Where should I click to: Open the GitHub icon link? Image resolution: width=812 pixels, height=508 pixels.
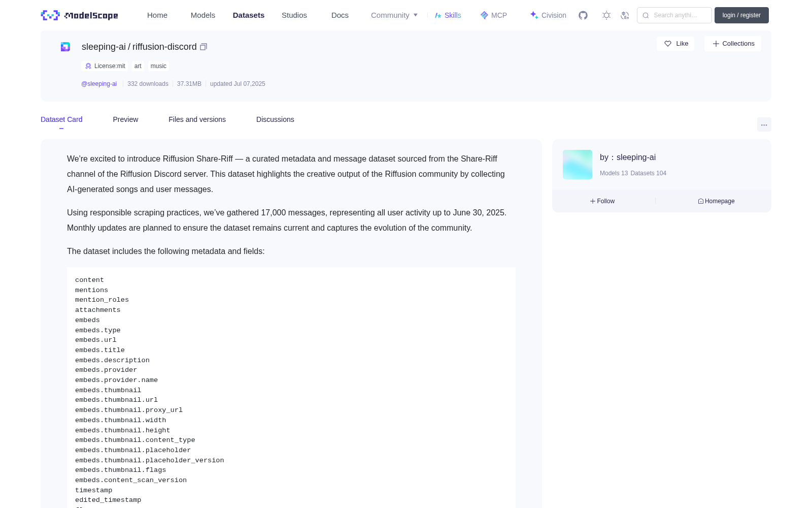point(583,15)
